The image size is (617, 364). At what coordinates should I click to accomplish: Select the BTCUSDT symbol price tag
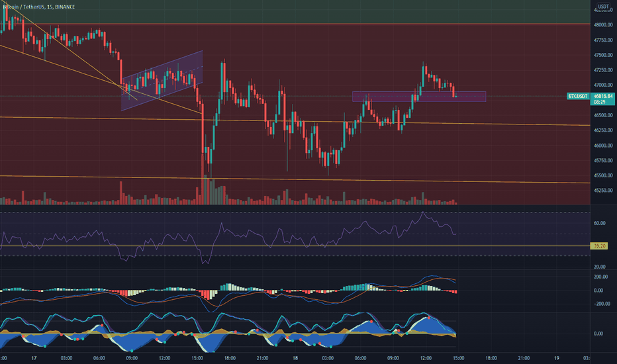click(x=578, y=96)
